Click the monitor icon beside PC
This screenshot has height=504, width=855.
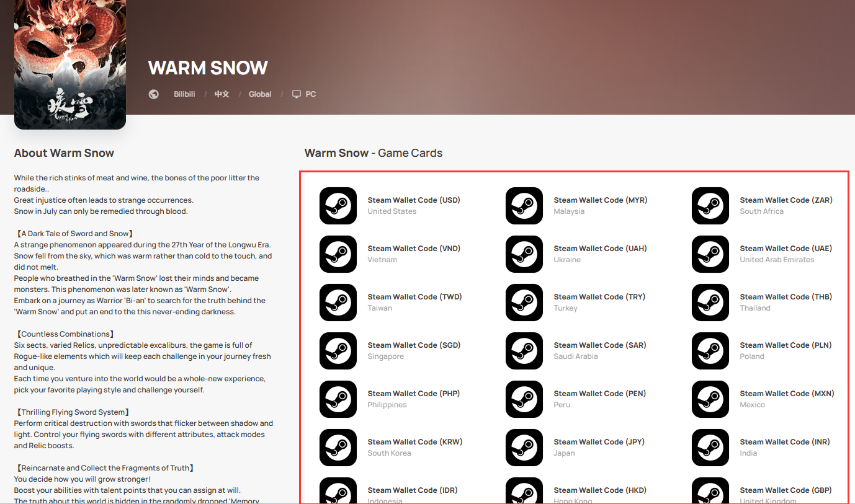coord(297,94)
